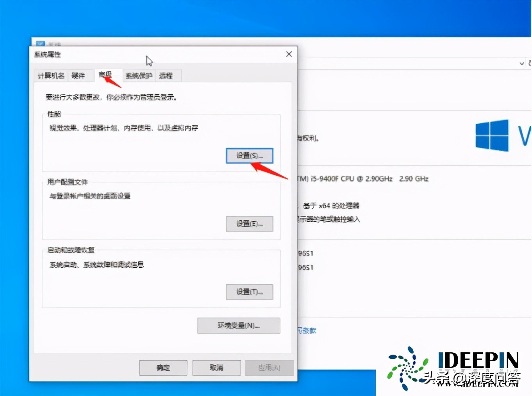Switch to the 计算机名 tab
The height and width of the screenshot is (396, 532).
click(51, 75)
